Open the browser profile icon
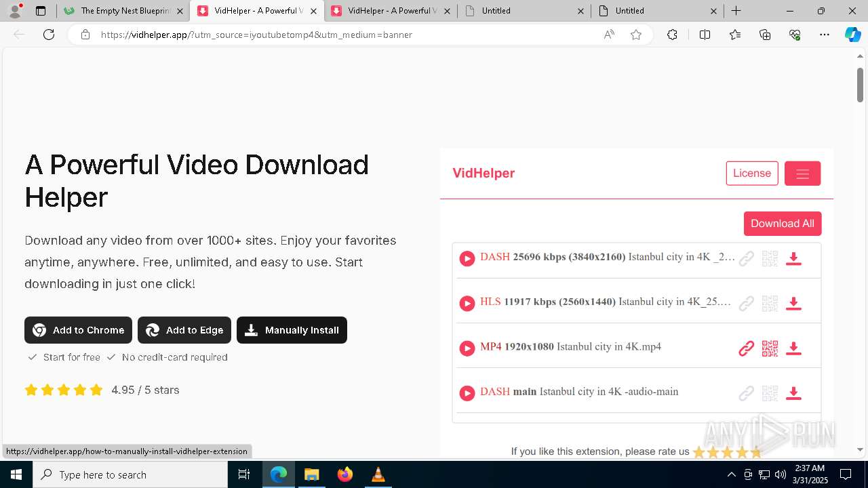This screenshot has width=868, height=488. (15, 11)
